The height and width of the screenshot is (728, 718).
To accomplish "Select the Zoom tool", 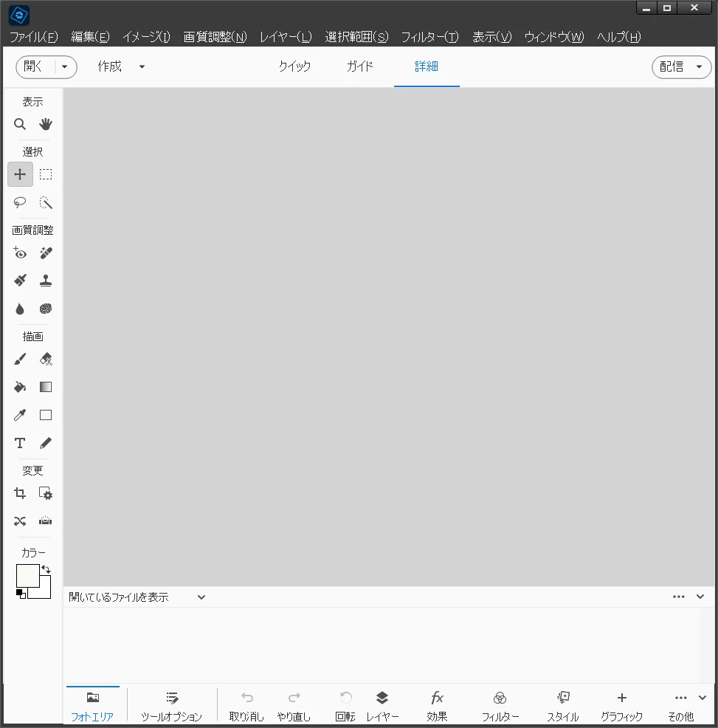I will click(x=19, y=124).
